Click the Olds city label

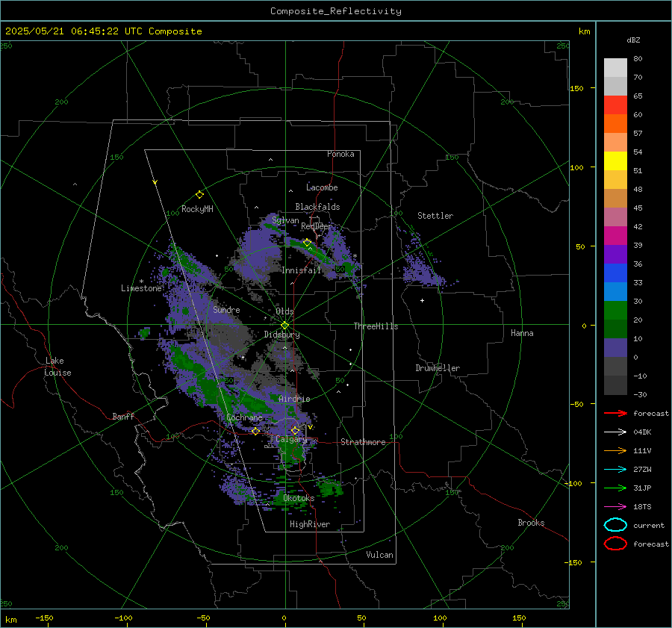[284, 311]
